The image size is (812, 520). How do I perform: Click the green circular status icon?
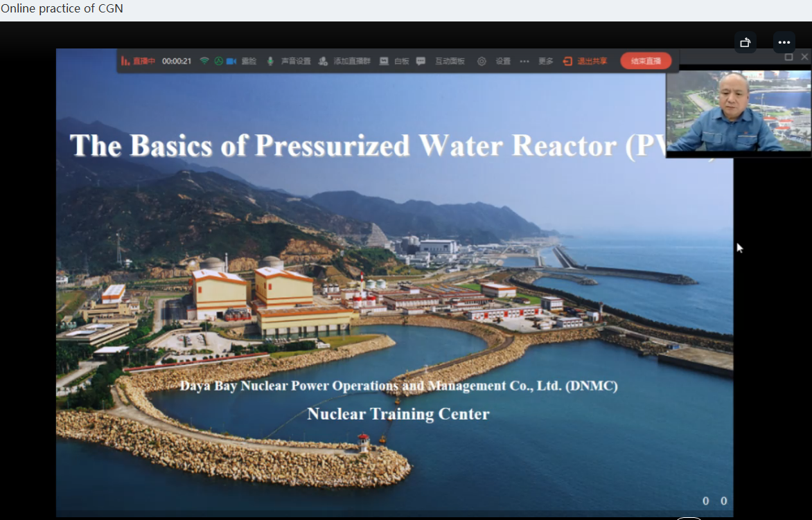click(x=218, y=61)
